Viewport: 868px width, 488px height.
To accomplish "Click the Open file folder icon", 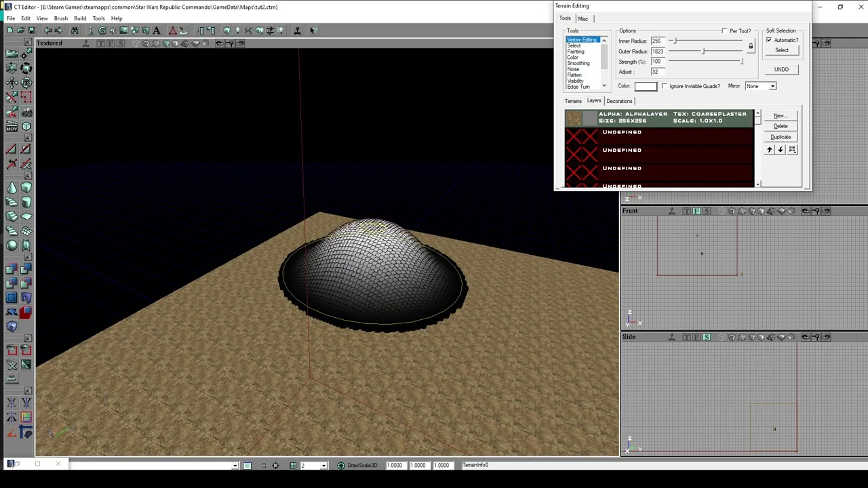I will 21,30.
